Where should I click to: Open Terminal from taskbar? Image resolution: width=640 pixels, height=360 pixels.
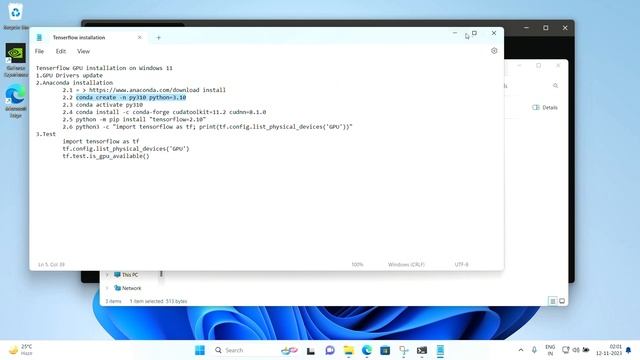click(x=422, y=350)
